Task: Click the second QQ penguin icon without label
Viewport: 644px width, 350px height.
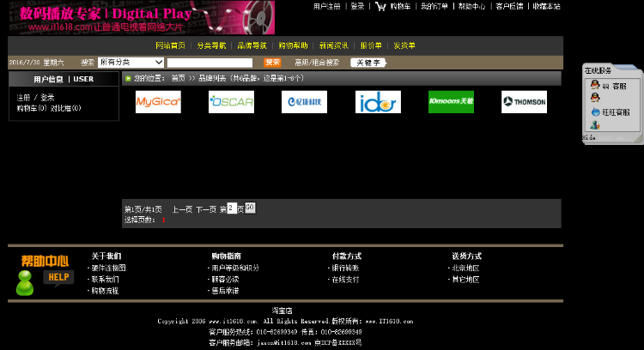Action: click(x=595, y=98)
